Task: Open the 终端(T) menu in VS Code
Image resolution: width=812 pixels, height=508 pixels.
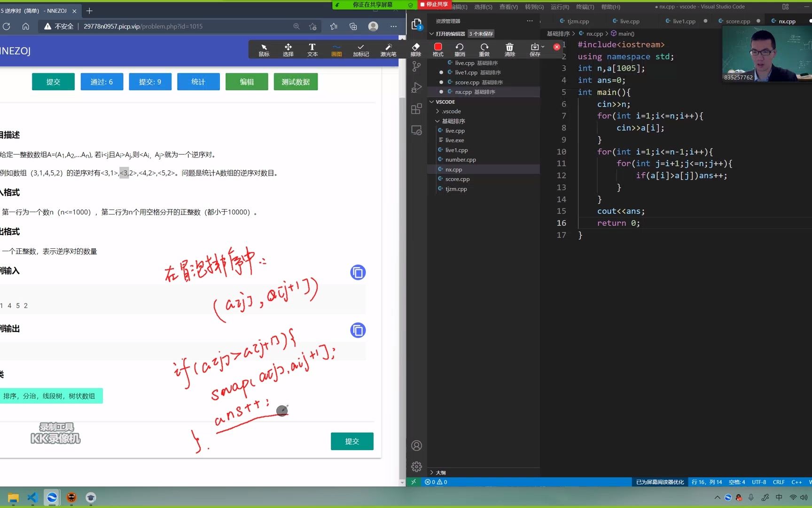Action: [x=585, y=7]
